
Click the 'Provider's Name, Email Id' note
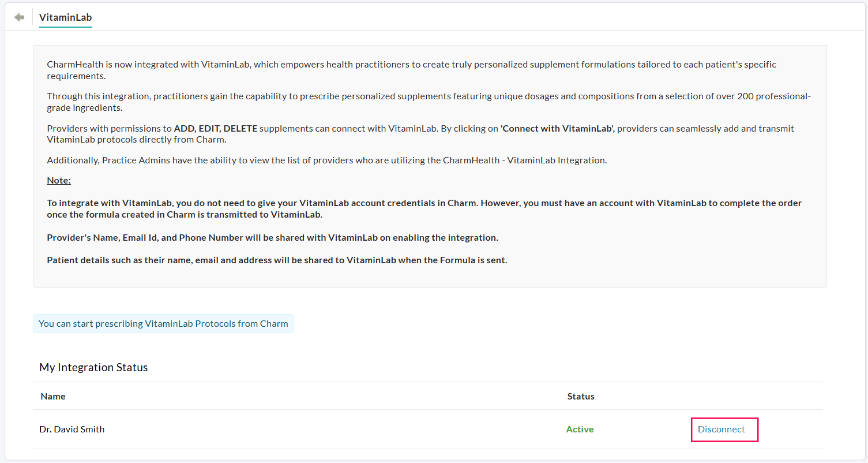click(x=272, y=238)
